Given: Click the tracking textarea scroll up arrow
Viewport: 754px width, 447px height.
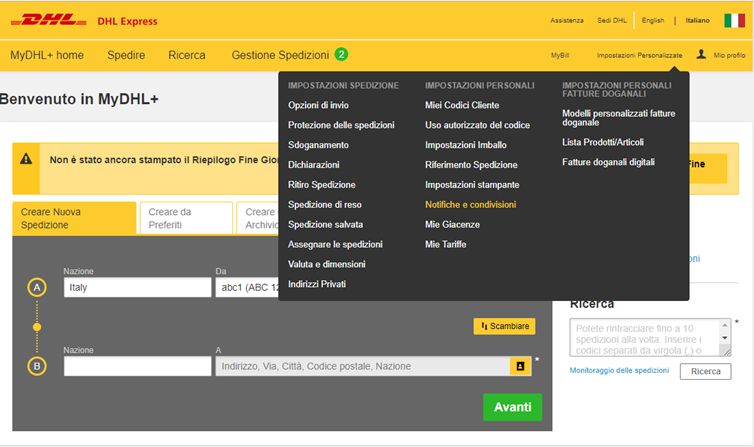Looking at the screenshot, I should pos(725,325).
